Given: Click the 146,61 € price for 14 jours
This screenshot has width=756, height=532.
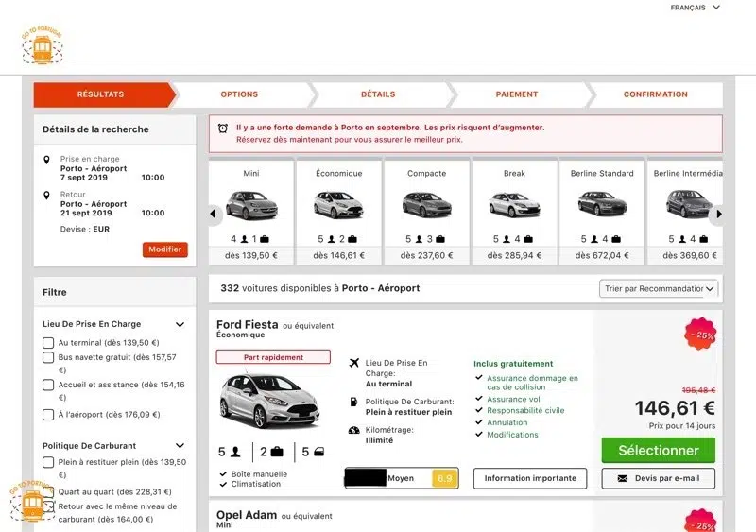Looking at the screenshot, I should 675,408.
